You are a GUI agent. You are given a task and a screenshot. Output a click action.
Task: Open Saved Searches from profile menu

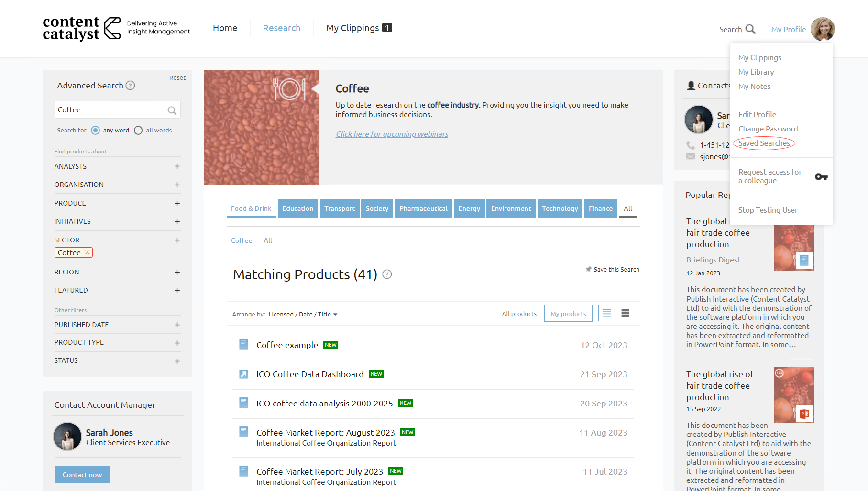point(764,143)
